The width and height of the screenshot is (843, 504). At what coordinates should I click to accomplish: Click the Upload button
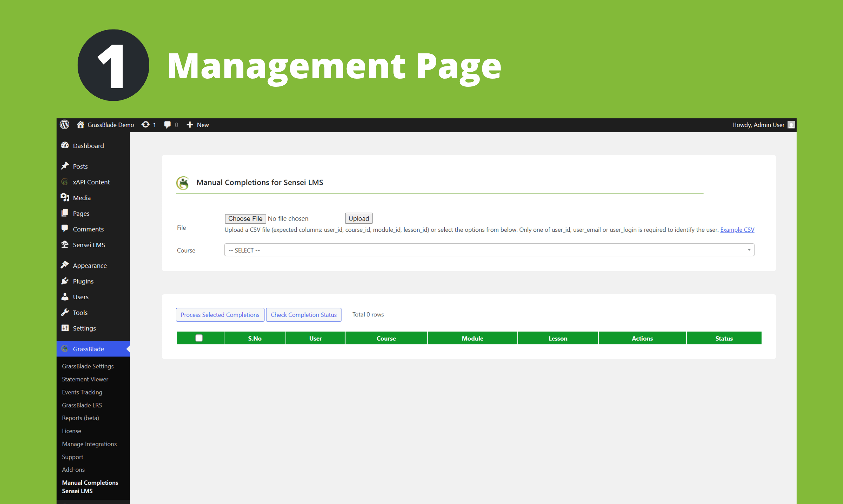tap(359, 218)
